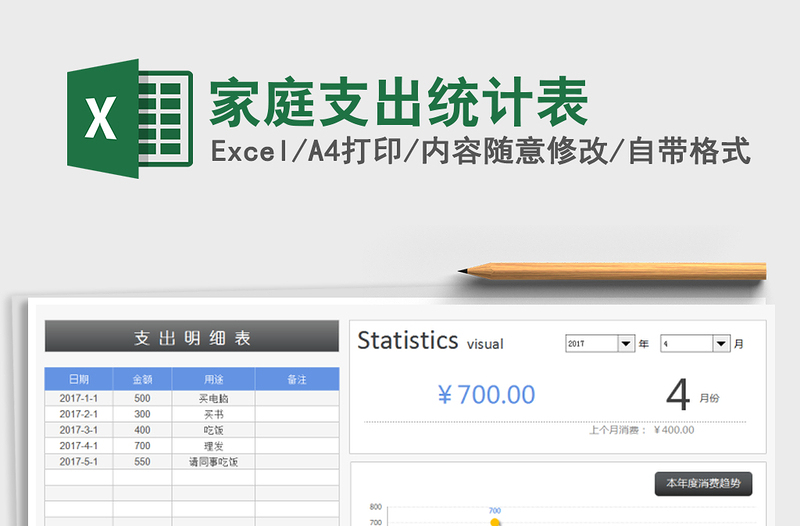The height and width of the screenshot is (526, 800).
Task: Click the wooden pencil image
Action: click(x=612, y=271)
